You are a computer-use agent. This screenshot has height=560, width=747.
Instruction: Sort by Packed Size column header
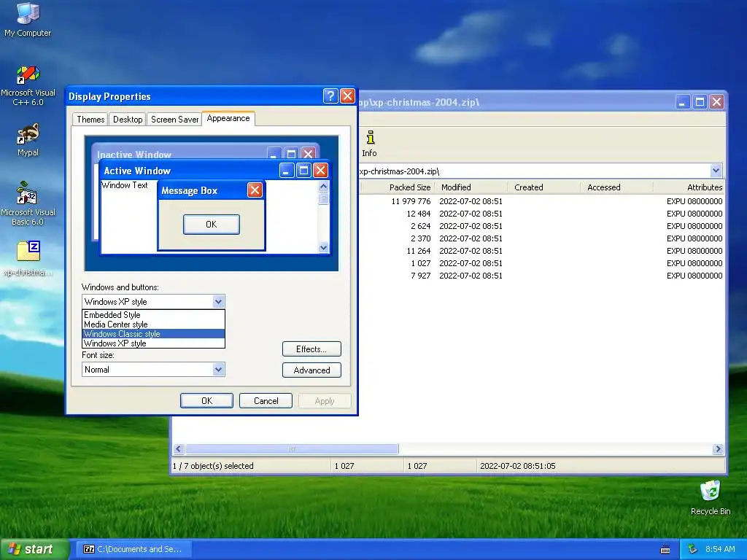[x=398, y=187]
